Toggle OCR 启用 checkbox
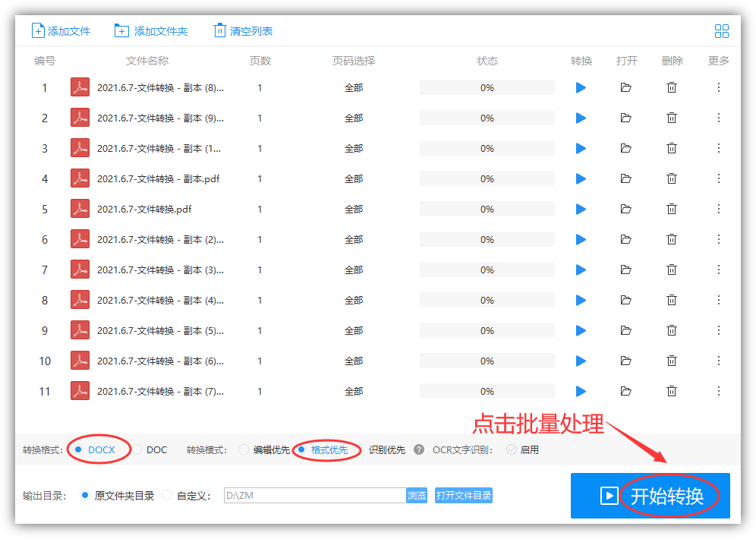Image resolution: width=756 pixels, height=539 pixels. (523, 450)
